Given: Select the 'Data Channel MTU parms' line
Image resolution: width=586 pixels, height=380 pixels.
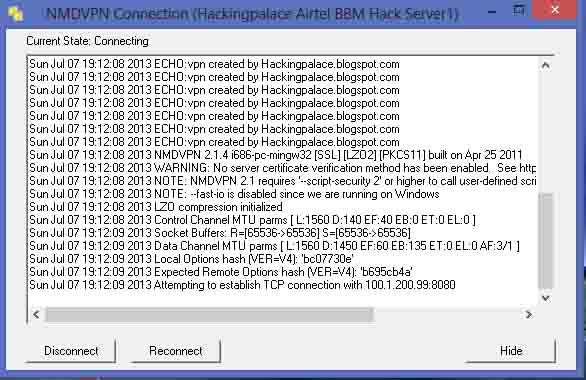Looking at the screenshot, I should (x=275, y=246).
